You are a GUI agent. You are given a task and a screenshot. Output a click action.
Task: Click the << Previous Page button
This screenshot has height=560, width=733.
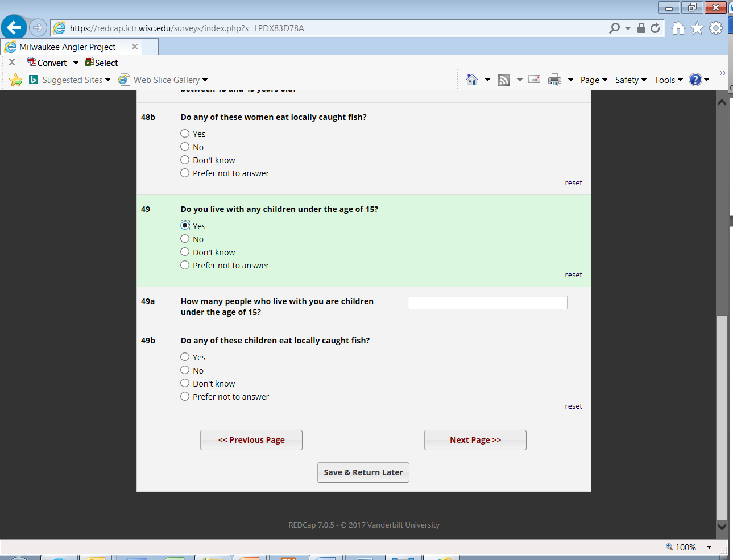click(x=251, y=440)
